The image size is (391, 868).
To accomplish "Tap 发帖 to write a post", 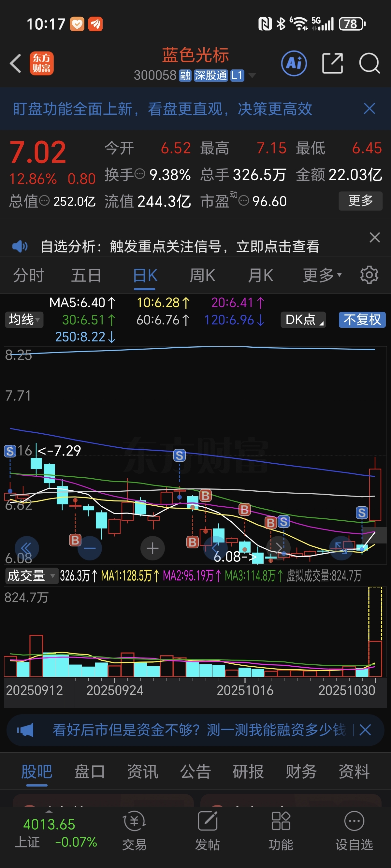I will [208, 831].
